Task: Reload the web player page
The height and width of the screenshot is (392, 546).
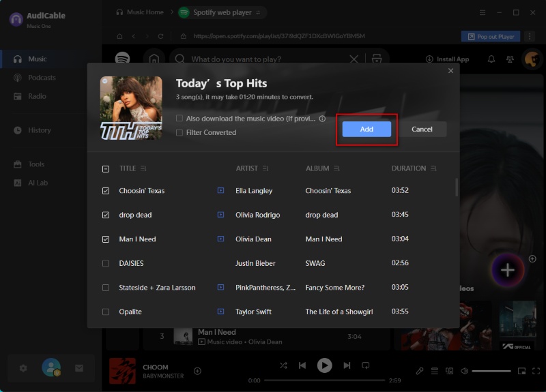Action: tap(160, 36)
